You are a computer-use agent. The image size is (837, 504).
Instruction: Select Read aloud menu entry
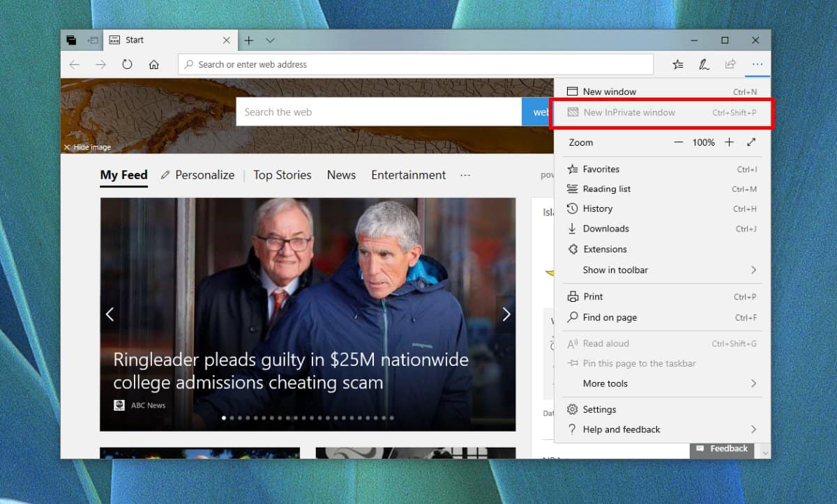coord(663,344)
